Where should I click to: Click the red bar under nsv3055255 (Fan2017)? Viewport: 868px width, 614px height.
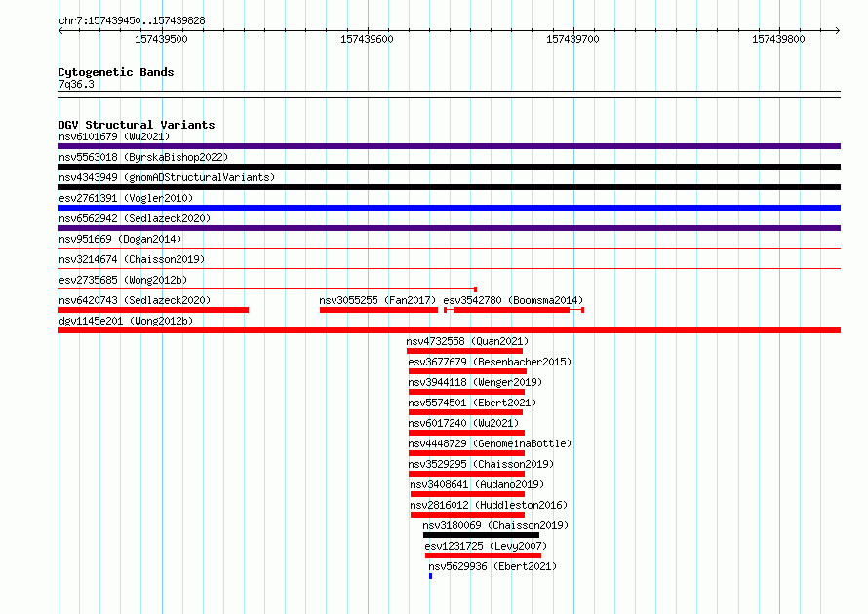pyautogui.click(x=378, y=310)
